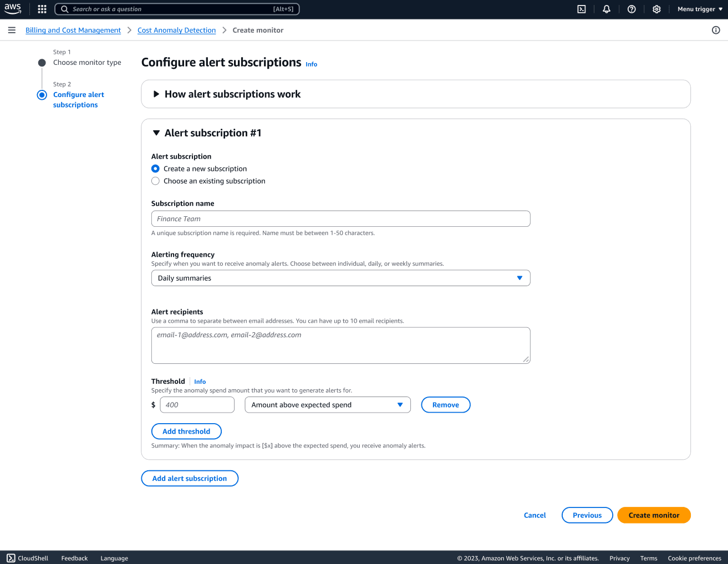Image resolution: width=728 pixels, height=564 pixels.
Task: Open the Cost Anomaly Detection breadcrumb link
Action: tap(176, 30)
